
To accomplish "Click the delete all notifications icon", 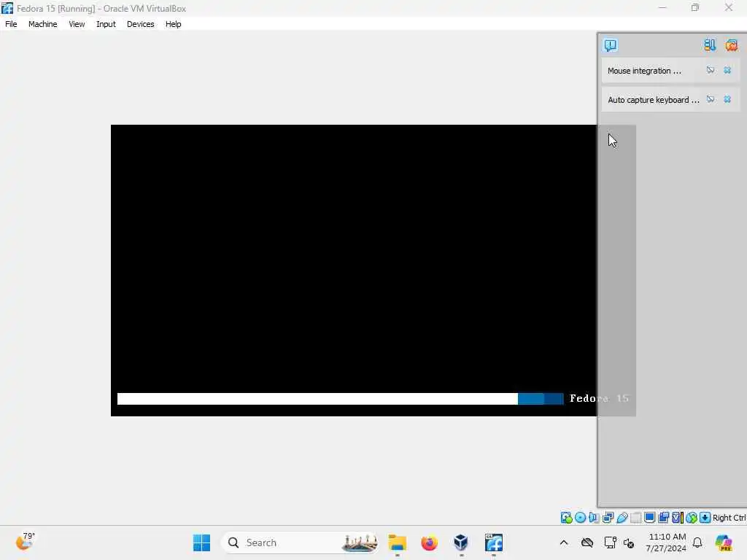I will pos(731,45).
